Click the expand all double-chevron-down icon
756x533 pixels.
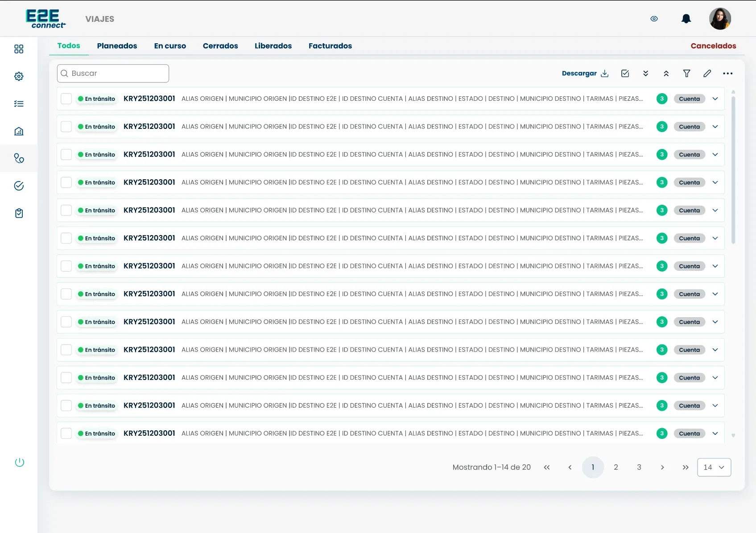point(646,74)
